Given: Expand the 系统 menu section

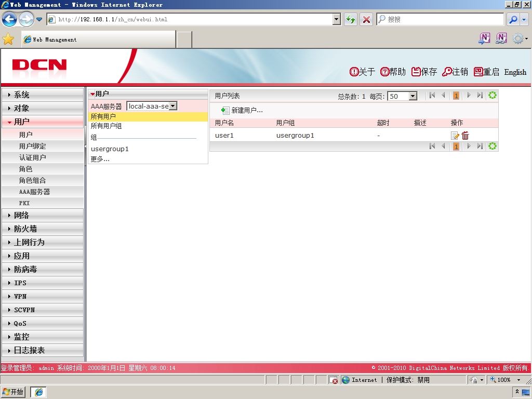Looking at the screenshot, I should 43,95.
